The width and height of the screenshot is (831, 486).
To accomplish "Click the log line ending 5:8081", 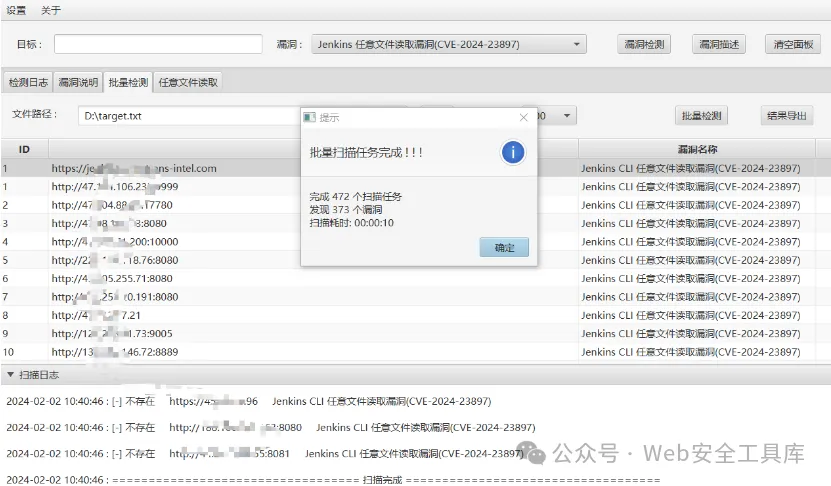I will click(265, 454).
